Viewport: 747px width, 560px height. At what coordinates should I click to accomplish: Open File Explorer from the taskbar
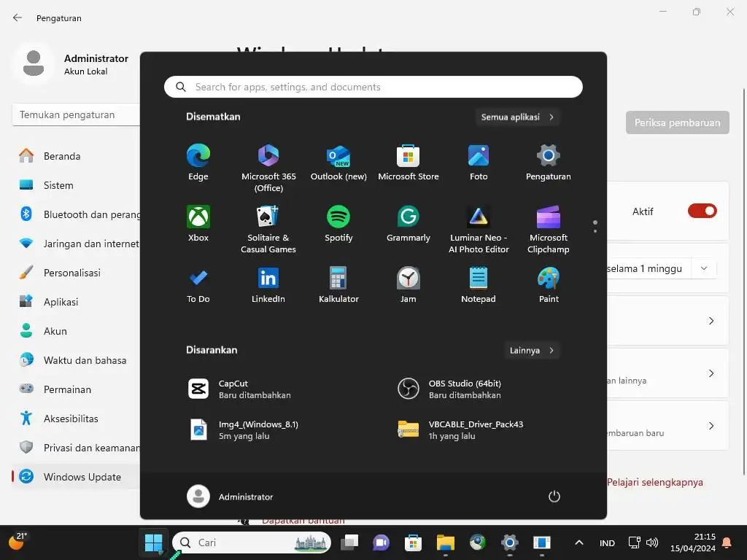pos(446,542)
